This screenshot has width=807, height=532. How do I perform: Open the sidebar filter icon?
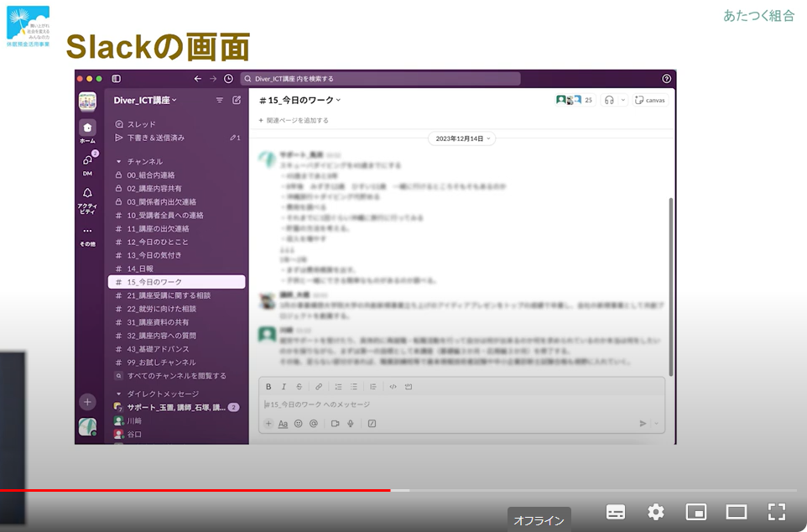tap(220, 100)
